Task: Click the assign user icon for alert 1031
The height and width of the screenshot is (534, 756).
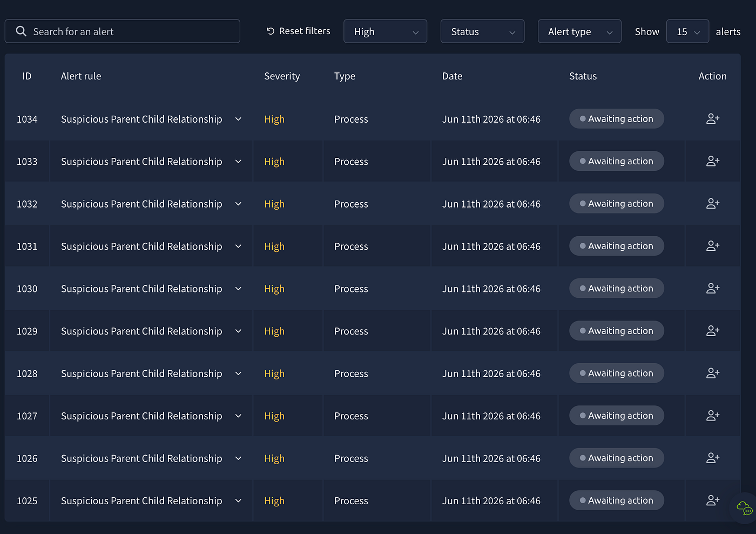Action: coord(713,246)
